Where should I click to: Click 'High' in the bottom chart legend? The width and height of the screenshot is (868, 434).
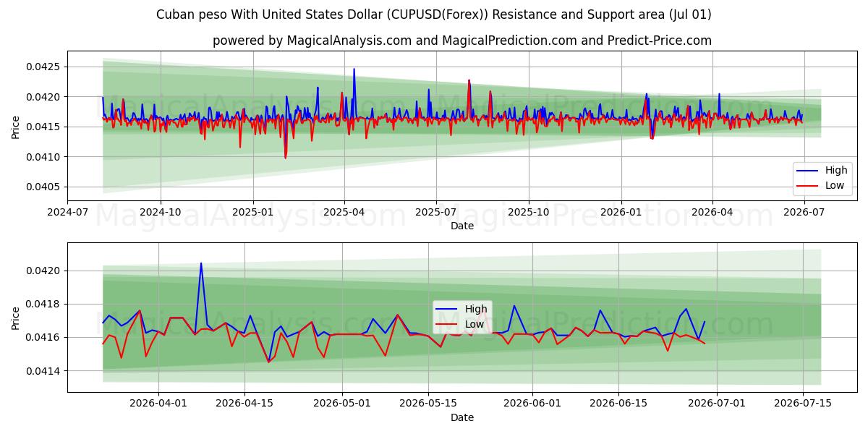click(476, 309)
